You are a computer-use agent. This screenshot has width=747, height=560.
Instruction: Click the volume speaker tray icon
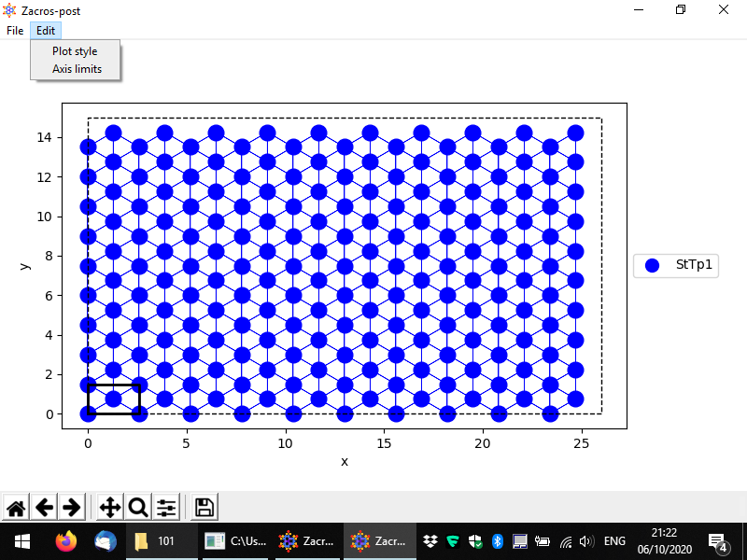point(586,541)
